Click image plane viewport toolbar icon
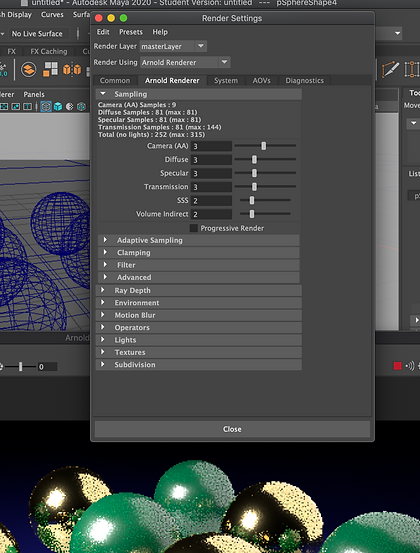 16,106
